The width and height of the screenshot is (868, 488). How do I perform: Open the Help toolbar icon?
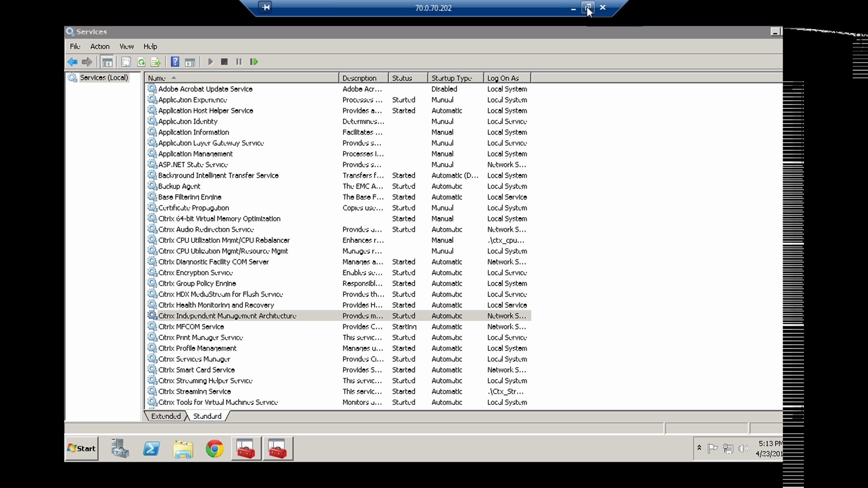(175, 62)
